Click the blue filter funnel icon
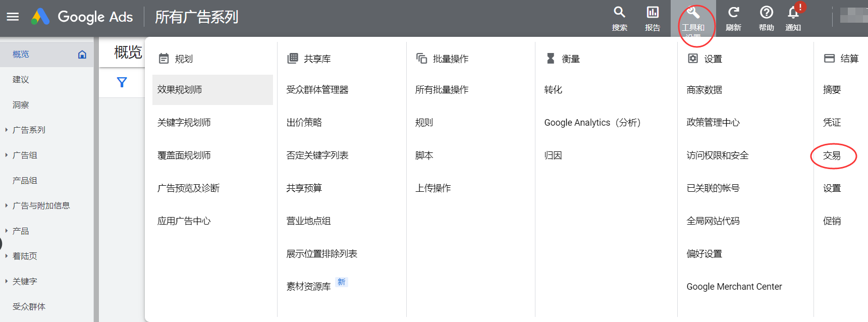 (x=122, y=82)
